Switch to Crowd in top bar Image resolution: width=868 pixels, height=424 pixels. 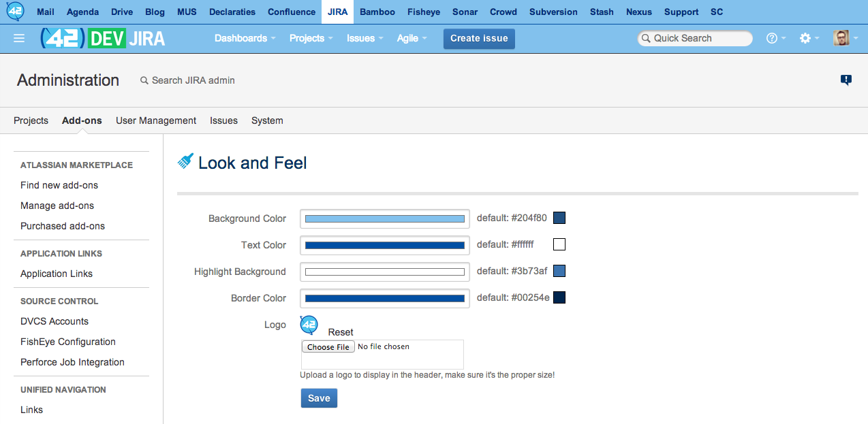503,12
